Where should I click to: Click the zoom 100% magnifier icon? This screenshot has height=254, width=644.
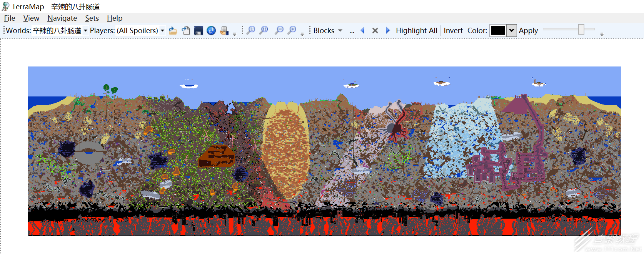251,30
